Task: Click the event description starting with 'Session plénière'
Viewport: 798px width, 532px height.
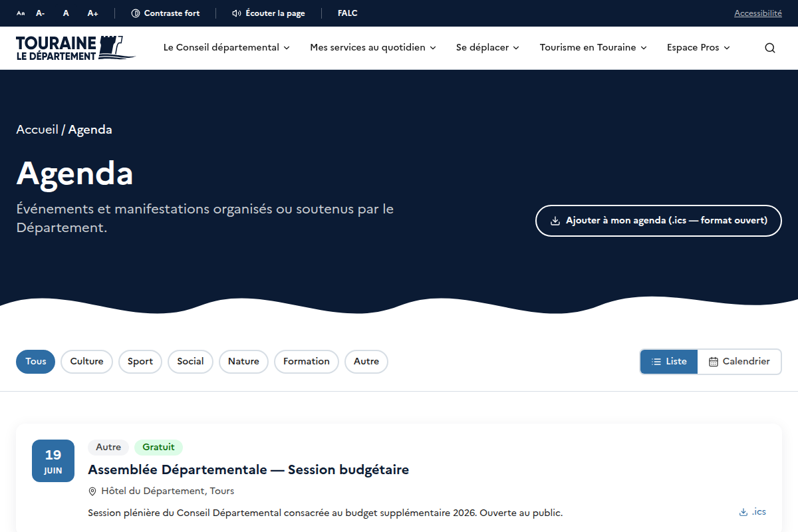Action: [x=325, y=513]
